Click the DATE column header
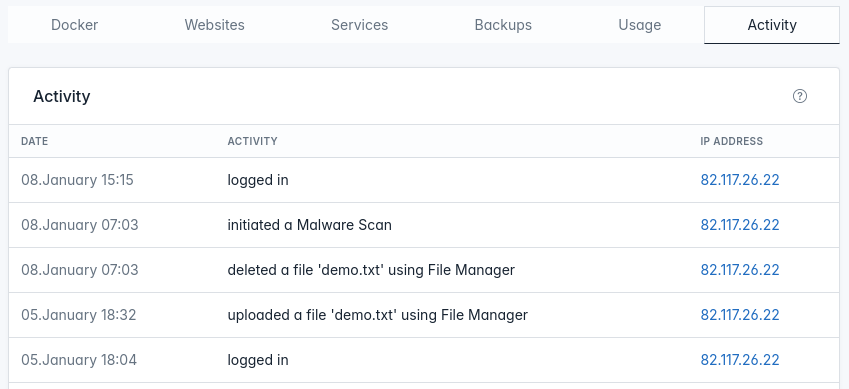The height and width of the screenshot is (389, 849). point(35,141)
